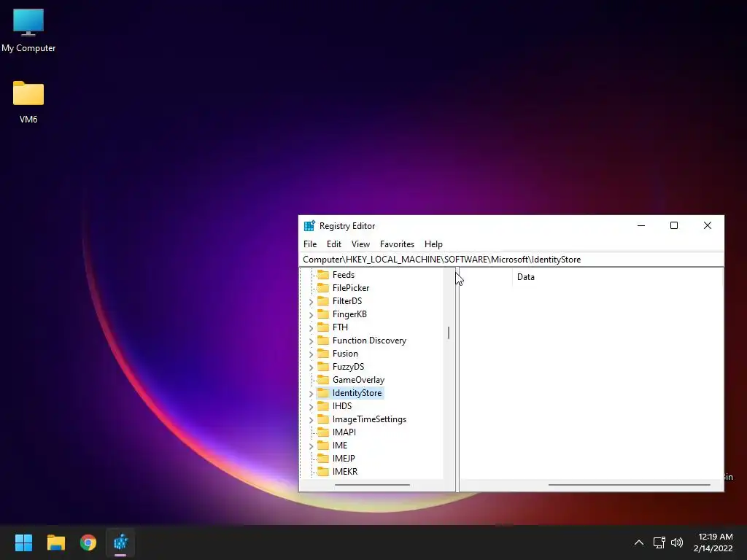Select the FuzzyDS folder icon
Screen dimensions: 747x560
point(323,366)
